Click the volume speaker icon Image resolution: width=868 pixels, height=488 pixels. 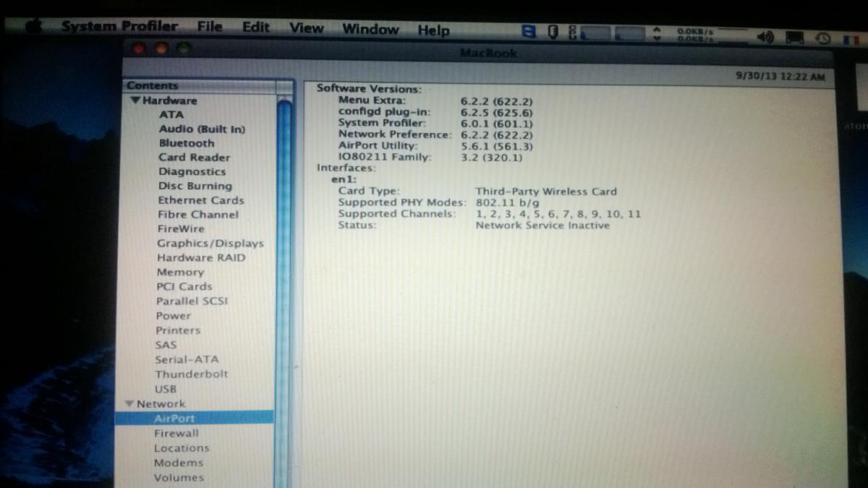(767, 37)
